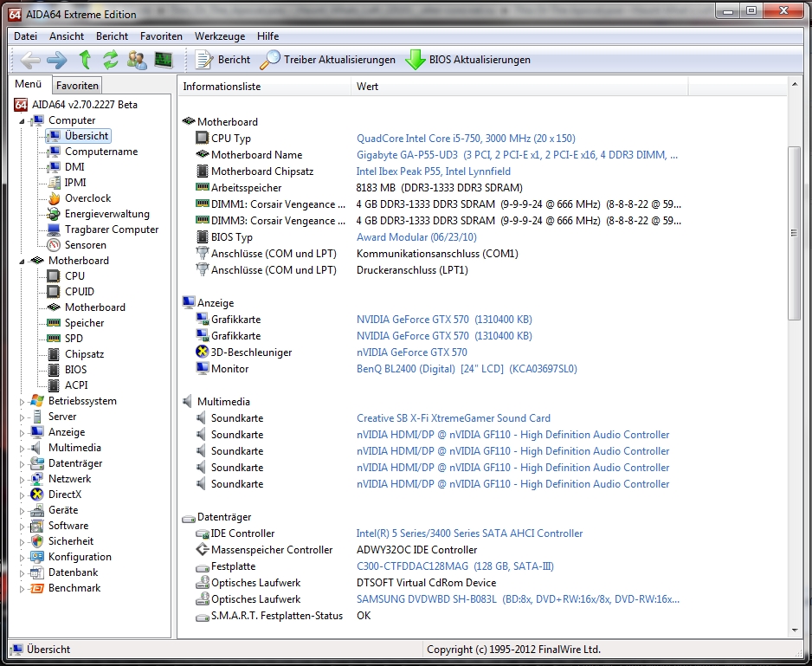Image resolution: width=812 pixels, height=666 pixels.
Task: Click the BIOS chip icon in tree
Action: click(x=54, y=370)
